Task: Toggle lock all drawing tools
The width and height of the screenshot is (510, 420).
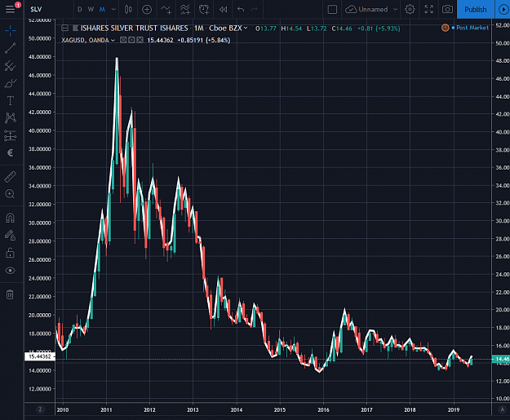Action: pyautogui.click(x=10, y=253)
